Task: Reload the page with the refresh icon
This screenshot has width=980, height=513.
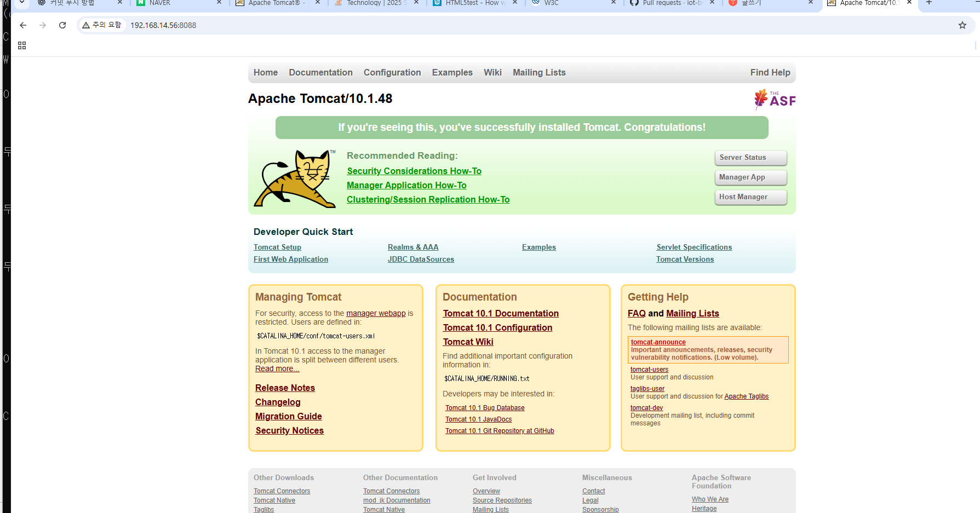Action: 62,25
